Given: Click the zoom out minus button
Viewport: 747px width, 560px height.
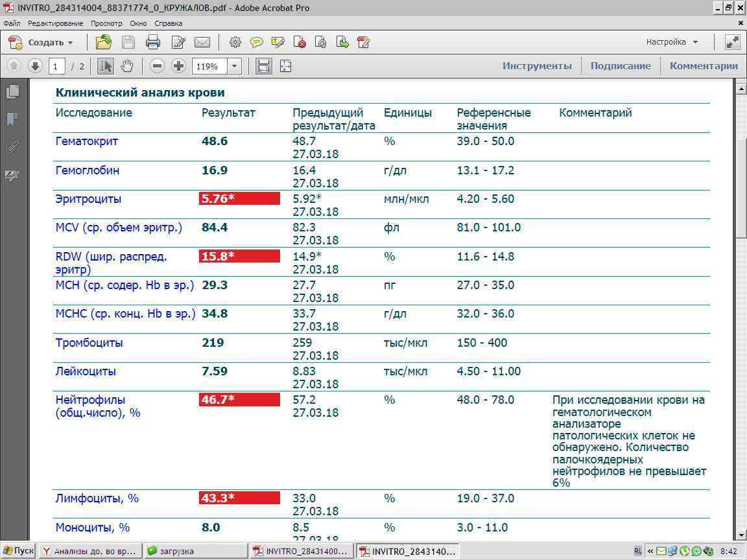Looking at the screenshot, I should pos(157,66).
